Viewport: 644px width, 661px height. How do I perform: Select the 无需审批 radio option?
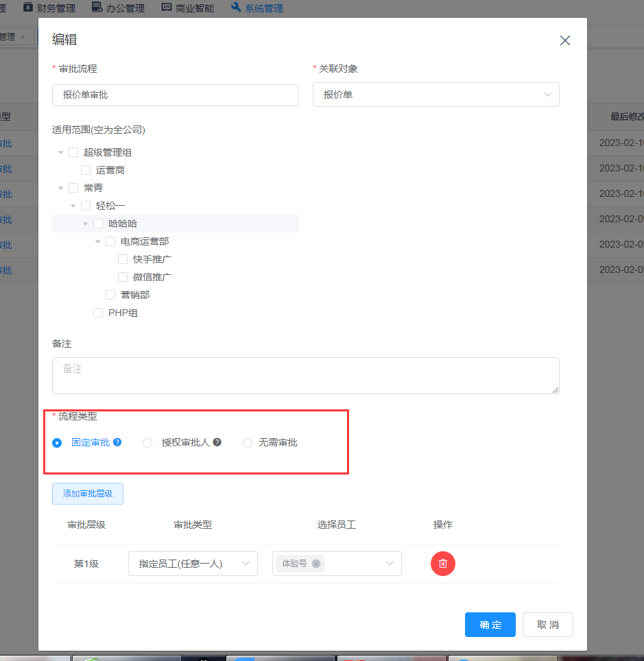[x=248, y=443]
